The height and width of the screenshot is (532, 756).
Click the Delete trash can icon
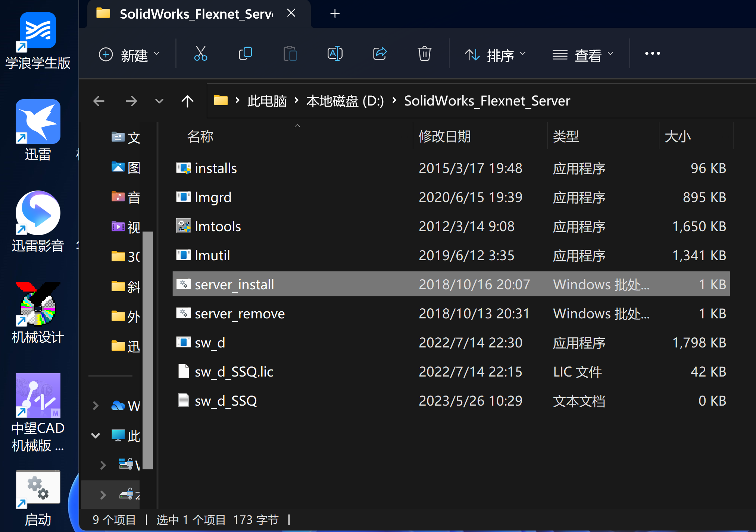click(x=424, y=54)
